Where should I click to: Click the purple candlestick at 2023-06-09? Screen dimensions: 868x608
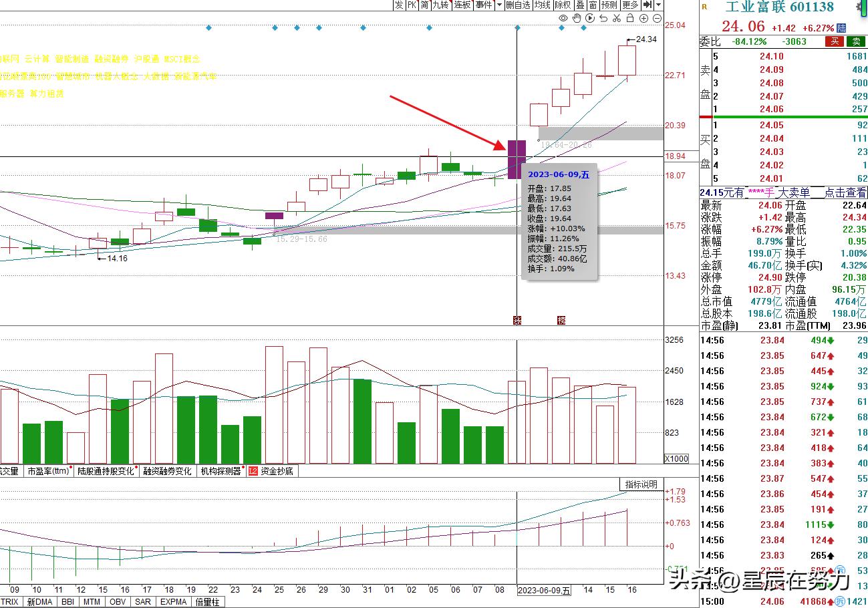click(517, 159)
